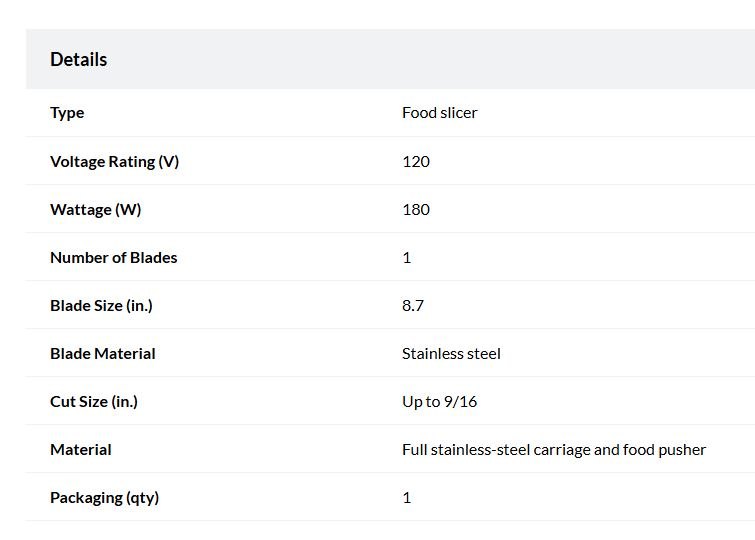Click the Full stainless-steel carriage description
The height and width of the screenshot is (540, 755).
(554, 450)
